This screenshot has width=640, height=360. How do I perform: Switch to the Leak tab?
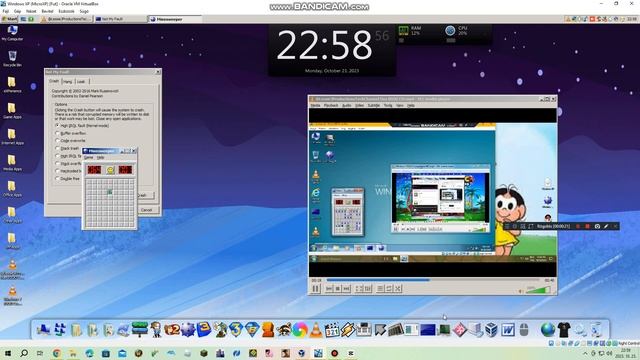coord(81,82)
